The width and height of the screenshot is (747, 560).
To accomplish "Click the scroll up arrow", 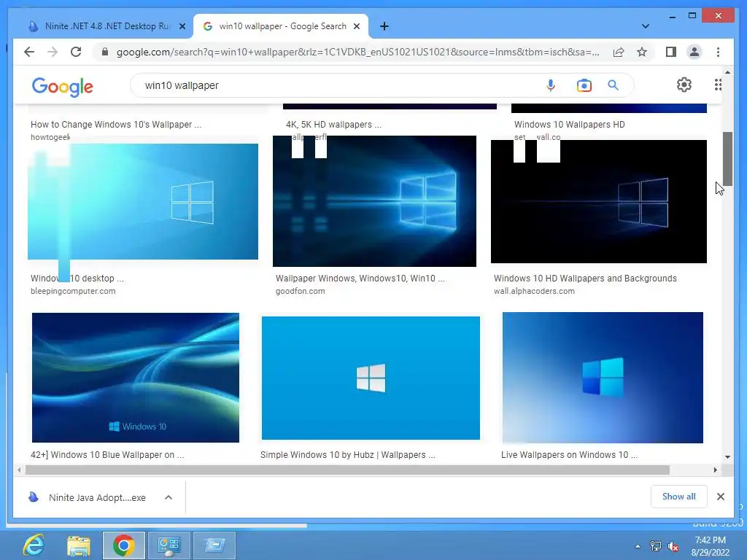I will tap(727, 72).
